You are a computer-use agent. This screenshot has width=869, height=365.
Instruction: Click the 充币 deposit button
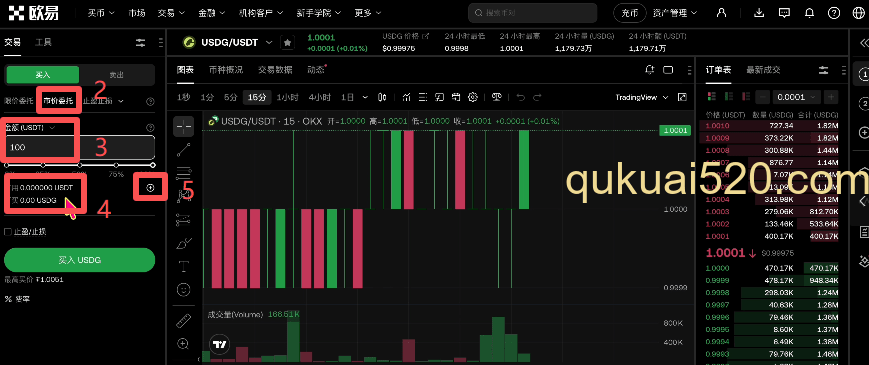630,13
